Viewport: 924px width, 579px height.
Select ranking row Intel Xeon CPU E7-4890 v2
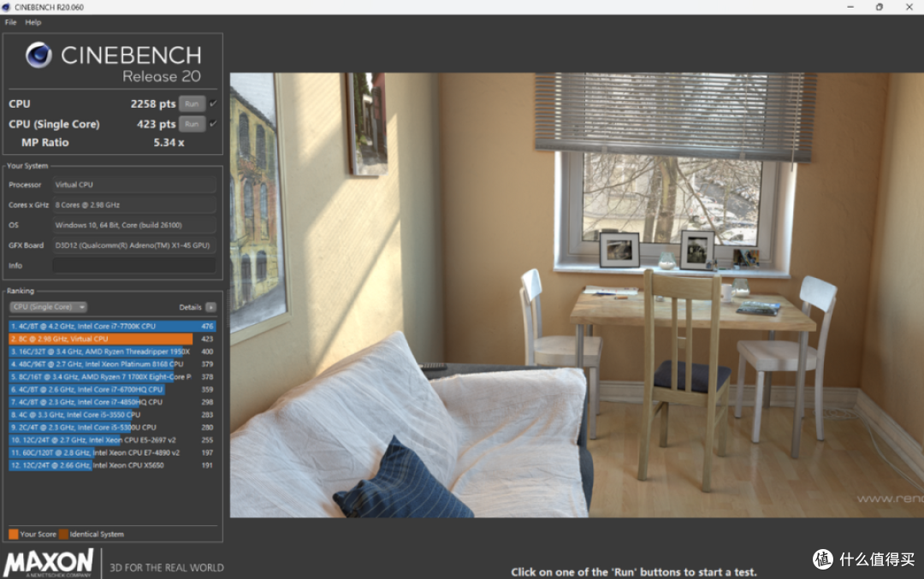[112, 453]
